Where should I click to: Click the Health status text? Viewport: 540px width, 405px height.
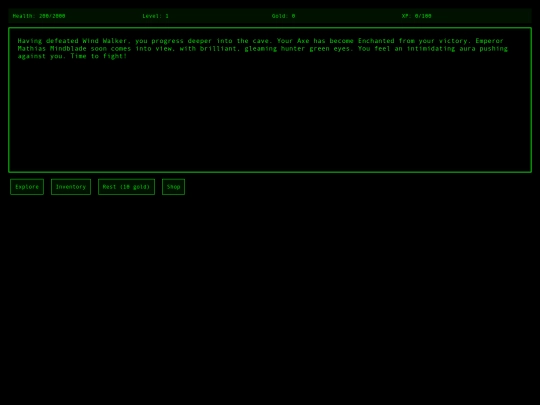click(39, 16)
